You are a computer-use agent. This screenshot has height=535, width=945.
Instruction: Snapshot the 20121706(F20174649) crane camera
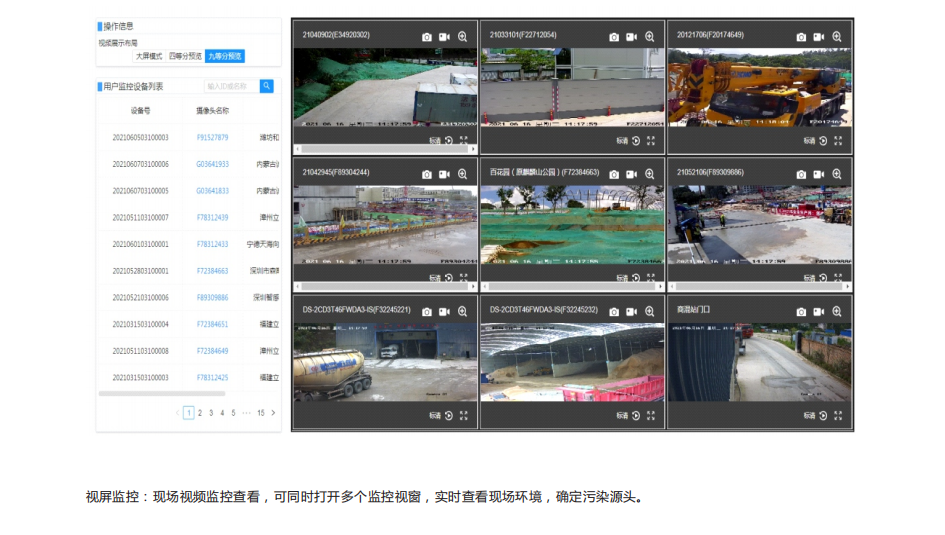(x=801, y=37)
